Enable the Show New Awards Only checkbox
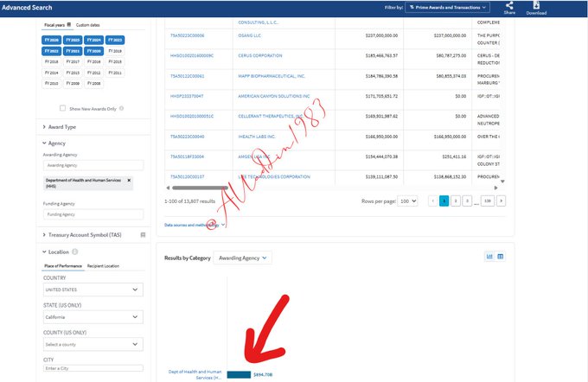The height and width of the screenshot is (382, 588). tap(62, 108)
